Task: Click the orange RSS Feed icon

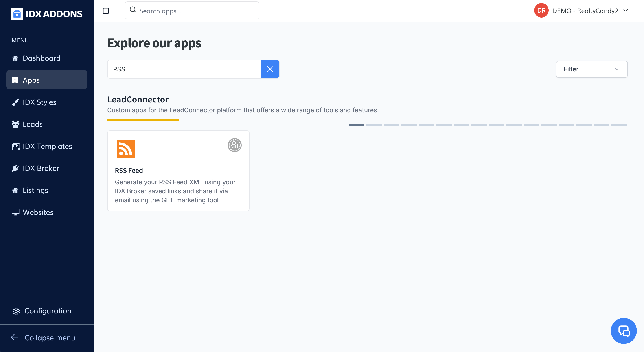Action: pos(125,149)
